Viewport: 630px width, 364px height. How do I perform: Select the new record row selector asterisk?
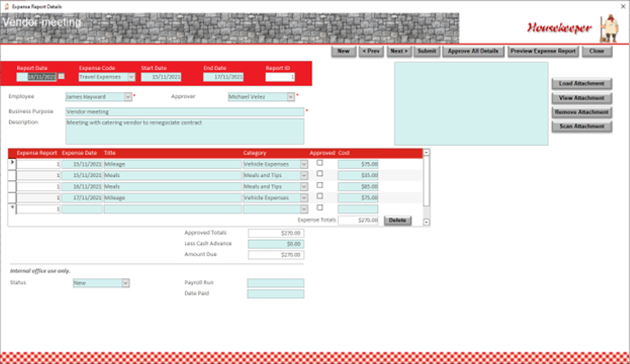click(12, 209)
